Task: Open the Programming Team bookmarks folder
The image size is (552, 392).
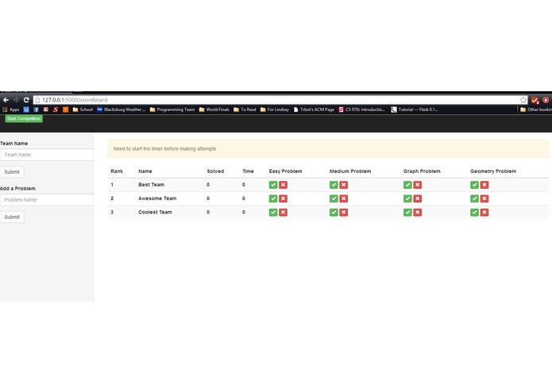Action: point(172,110)
